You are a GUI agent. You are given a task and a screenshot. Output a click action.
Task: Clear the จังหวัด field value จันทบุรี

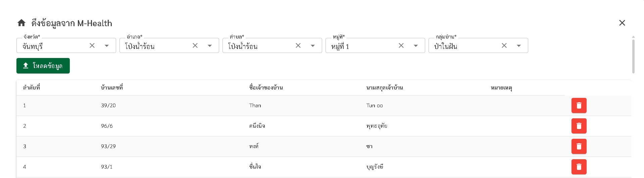[x=92, y=46]
